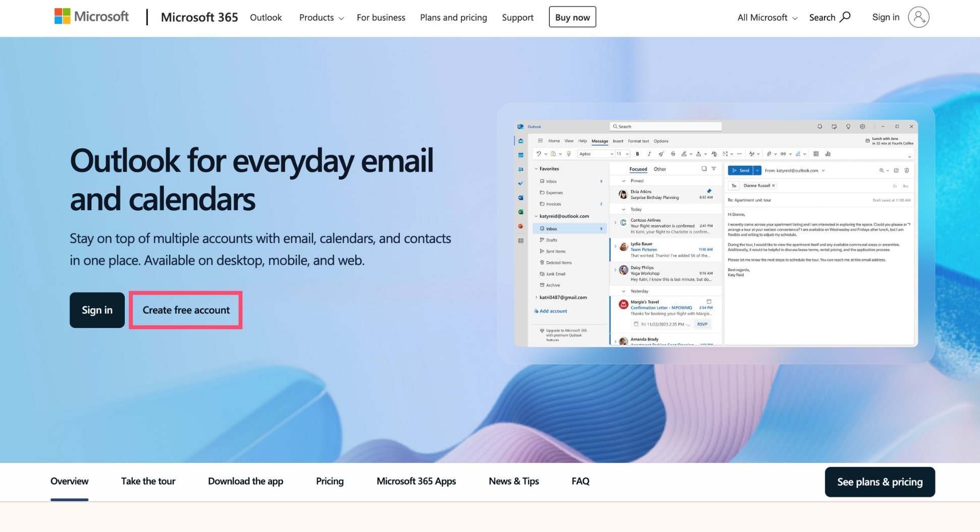This screenshot has height=532, width=980.
Task: Open the Calendar icon in the Outlook preview sidebar
Action: point(521,155)
